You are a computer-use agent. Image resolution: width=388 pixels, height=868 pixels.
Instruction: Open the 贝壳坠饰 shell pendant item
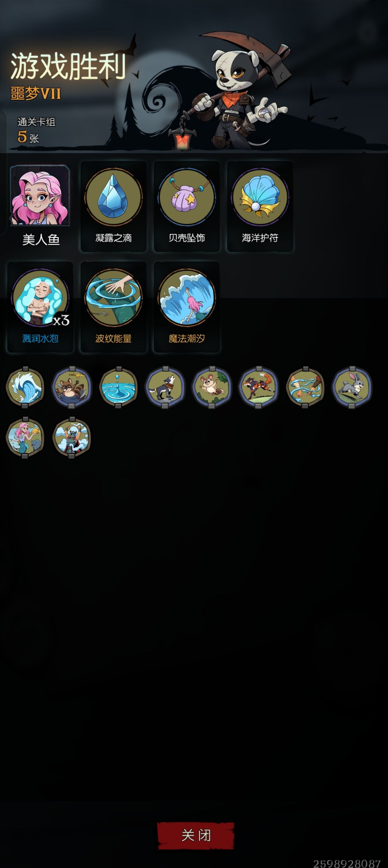(x=186, y=206)
